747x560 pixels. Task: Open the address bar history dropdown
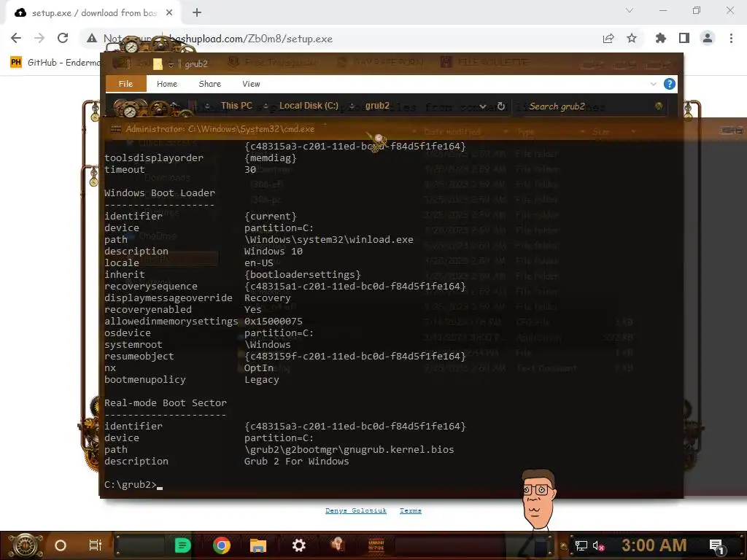(483, 106)
